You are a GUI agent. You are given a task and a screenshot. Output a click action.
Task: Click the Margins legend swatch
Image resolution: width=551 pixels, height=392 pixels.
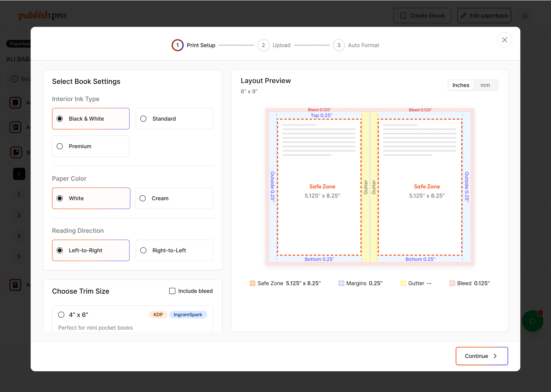point(341,283)
